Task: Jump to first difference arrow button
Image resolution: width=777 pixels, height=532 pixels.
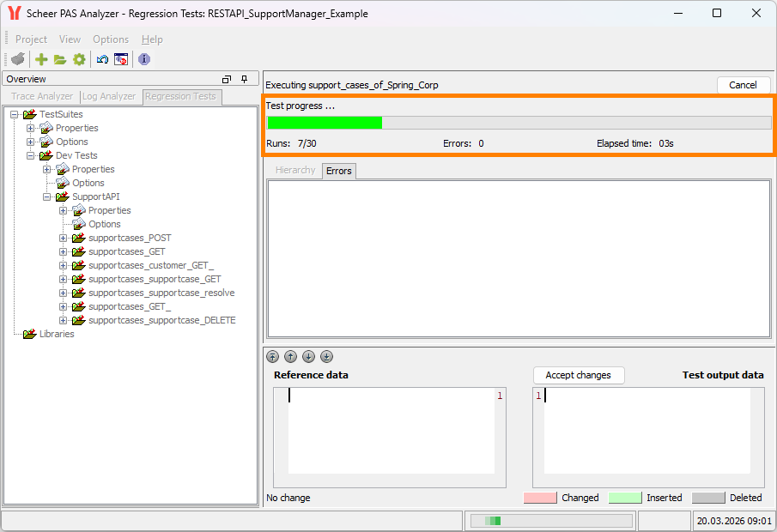Action: tap(272, 357)
